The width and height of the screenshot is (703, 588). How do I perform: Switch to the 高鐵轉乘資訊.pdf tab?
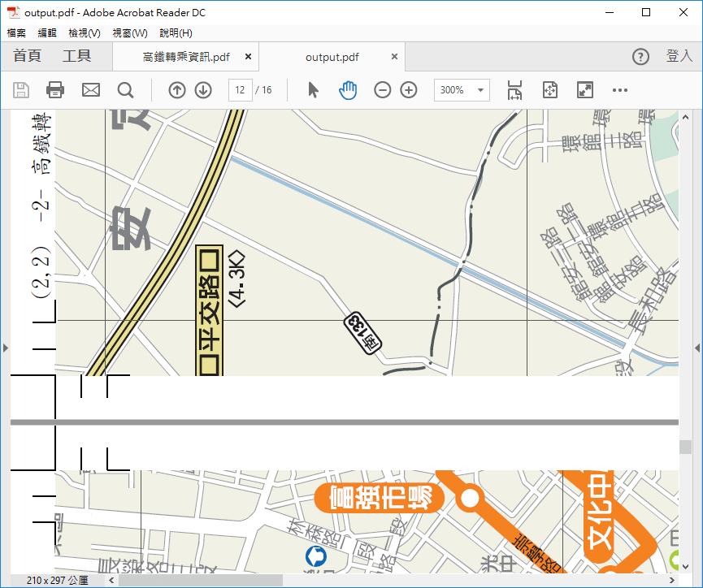point(186,57)
